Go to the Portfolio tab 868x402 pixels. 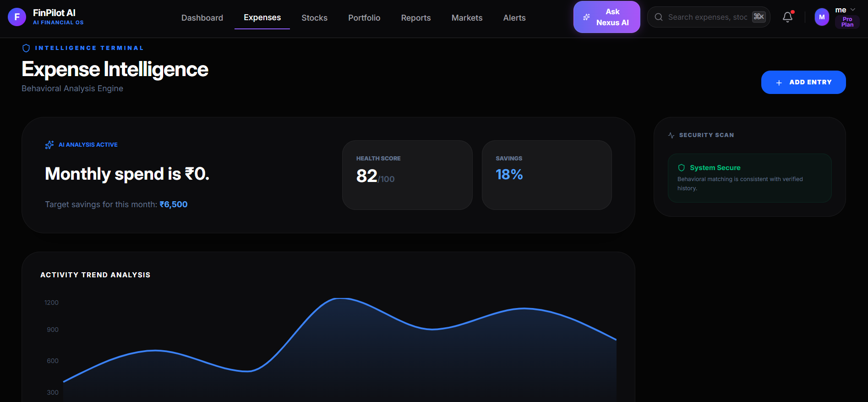point(364,18)
